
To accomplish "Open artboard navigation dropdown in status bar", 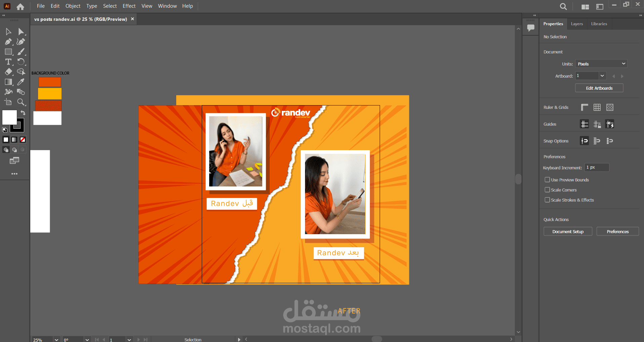I will click(129, 340).
